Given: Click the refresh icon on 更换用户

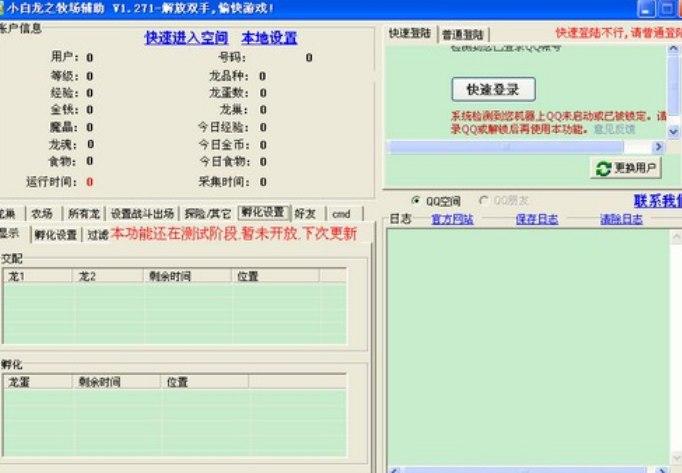Looking at the screenshot, I should point(603,168).
